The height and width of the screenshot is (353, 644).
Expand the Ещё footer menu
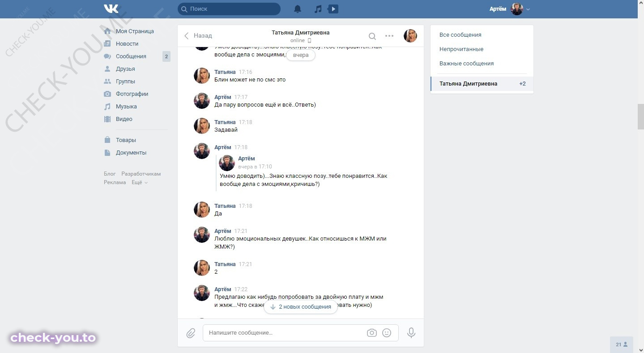(x=140, y=182)
